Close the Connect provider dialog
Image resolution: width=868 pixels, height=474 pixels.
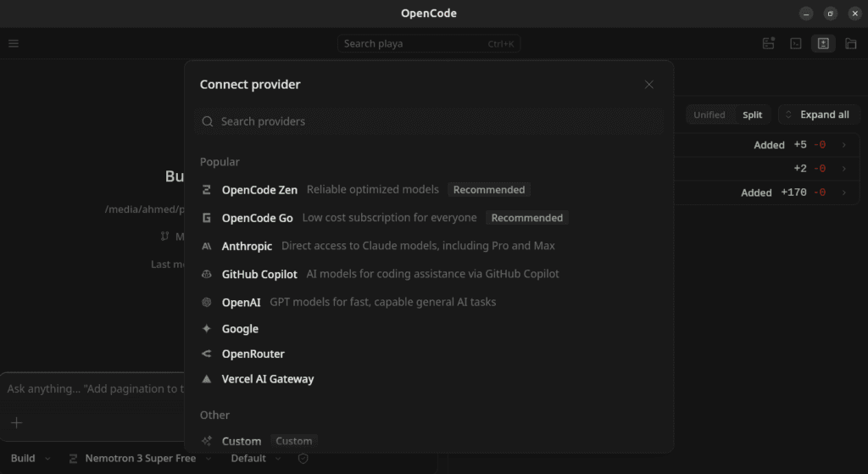tap(648, 85)
